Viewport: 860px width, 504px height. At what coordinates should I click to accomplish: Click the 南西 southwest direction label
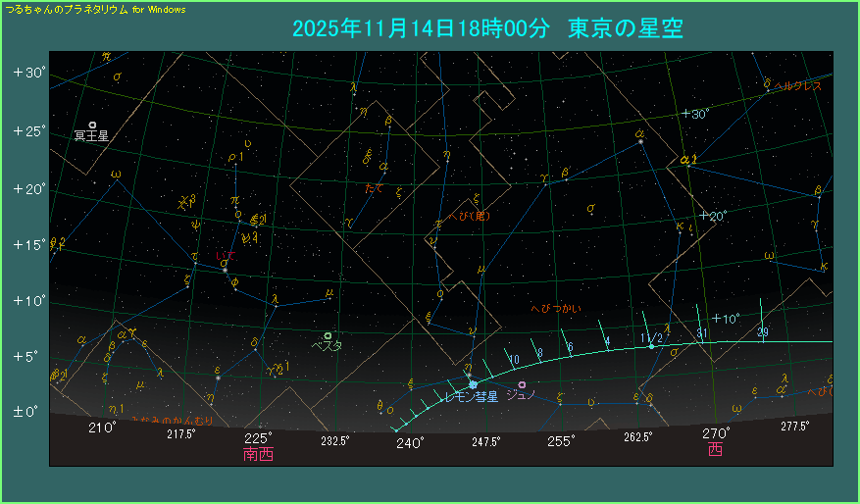coord(258,455)
